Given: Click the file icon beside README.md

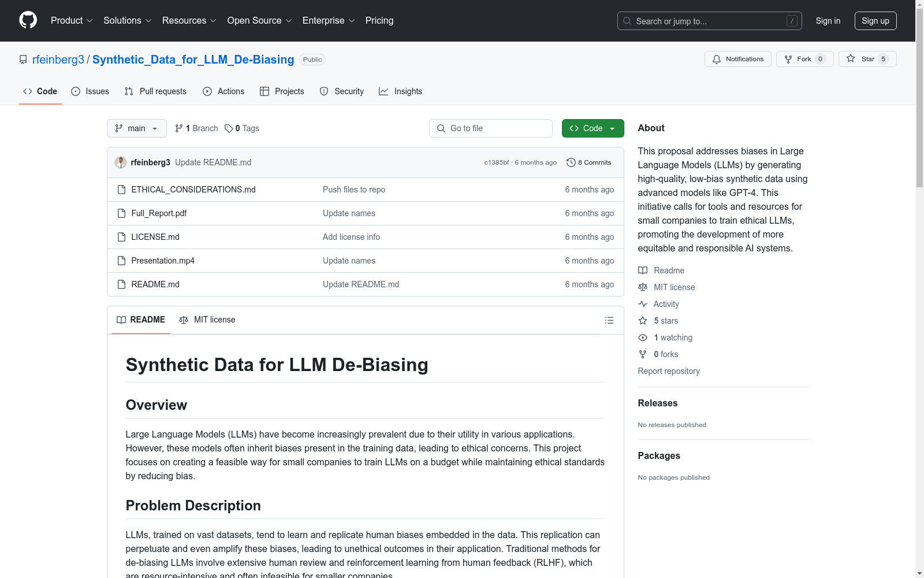Looking at the screenshot, I should (121, 284).
